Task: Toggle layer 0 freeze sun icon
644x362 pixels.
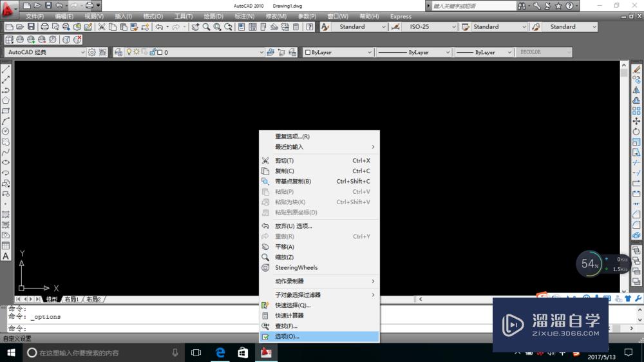Action: click(x=137, y=52)
